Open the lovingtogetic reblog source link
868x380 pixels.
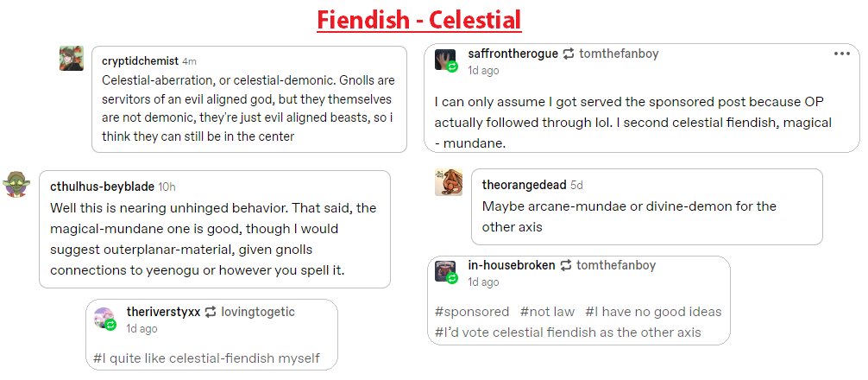258,312
